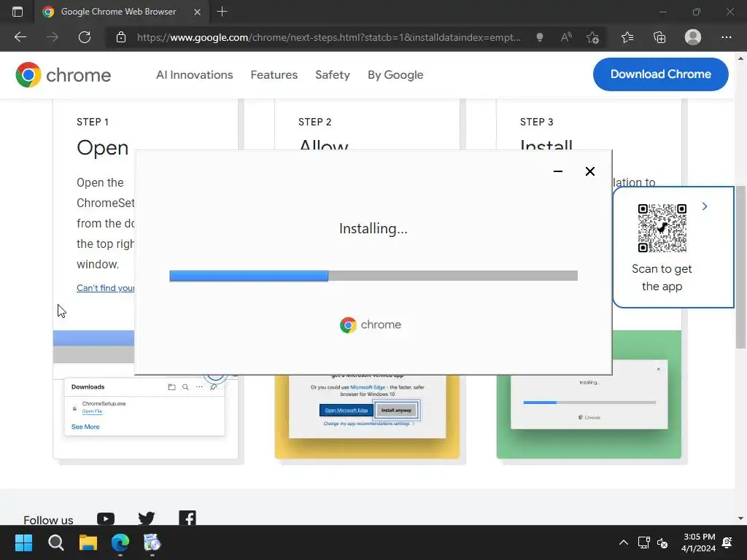Viewport: 747px width, 560px height.
Task: Close the Chrome installer dialog
Action: tap(589, 171)
